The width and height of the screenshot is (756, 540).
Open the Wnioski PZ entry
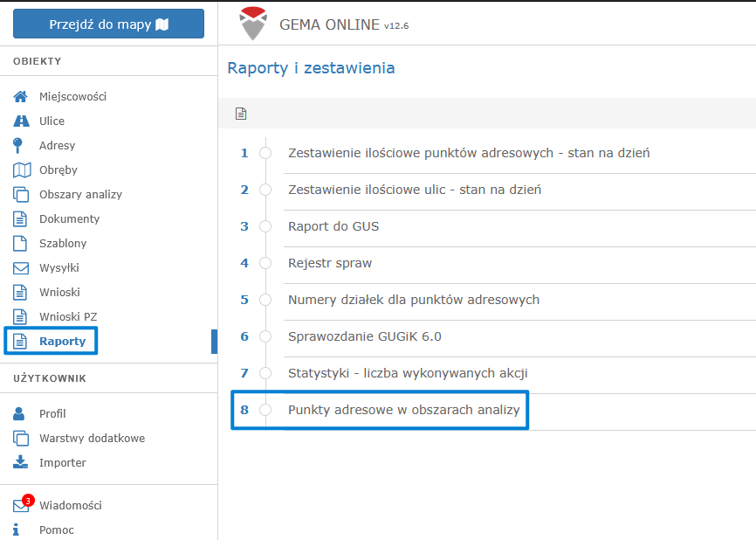point(68,317)
